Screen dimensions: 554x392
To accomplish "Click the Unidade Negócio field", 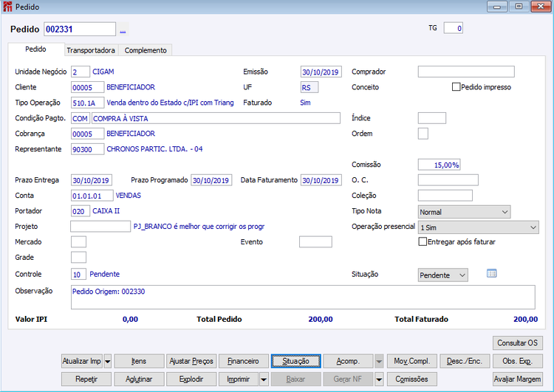I will (81, 72).
